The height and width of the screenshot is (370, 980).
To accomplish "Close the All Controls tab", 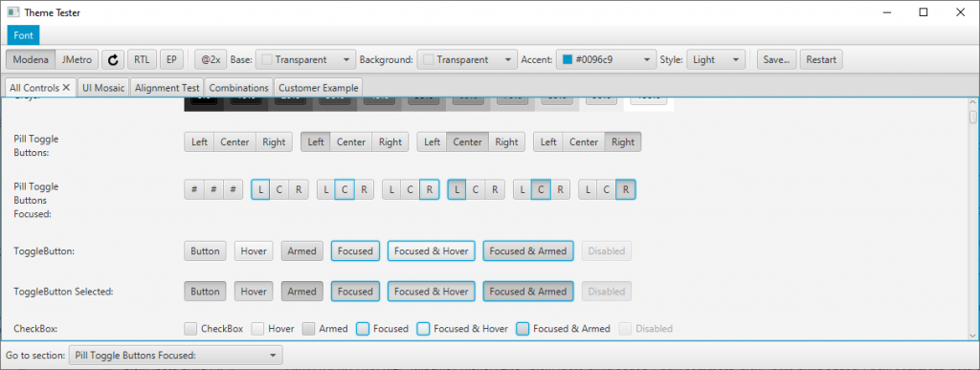I will click(66, 88).
